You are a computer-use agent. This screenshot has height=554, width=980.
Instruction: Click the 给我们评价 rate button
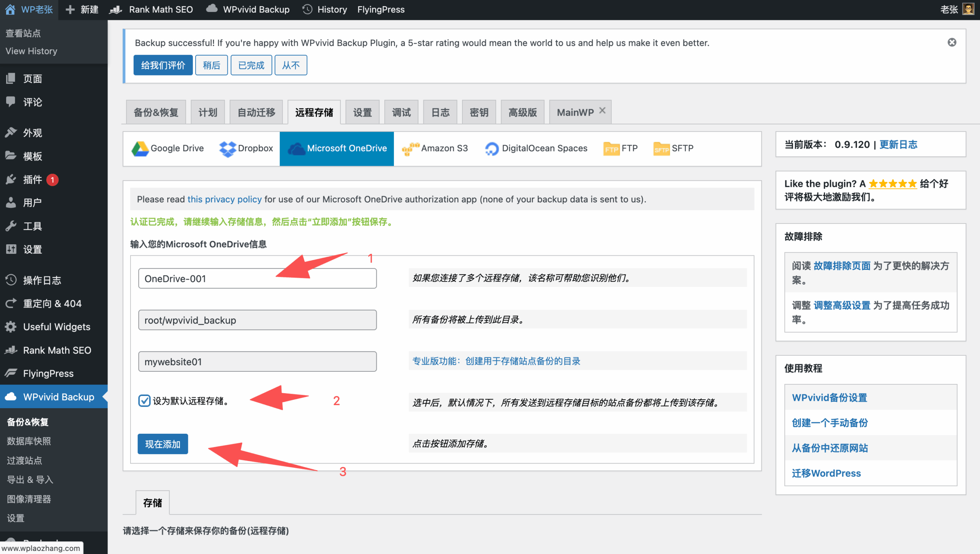pos(163,65)
